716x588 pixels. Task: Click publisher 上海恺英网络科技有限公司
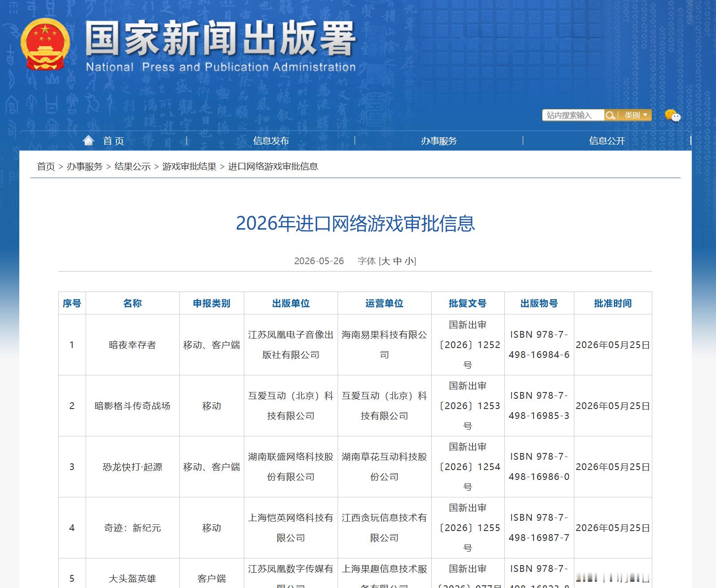click(x=291, y=528)
